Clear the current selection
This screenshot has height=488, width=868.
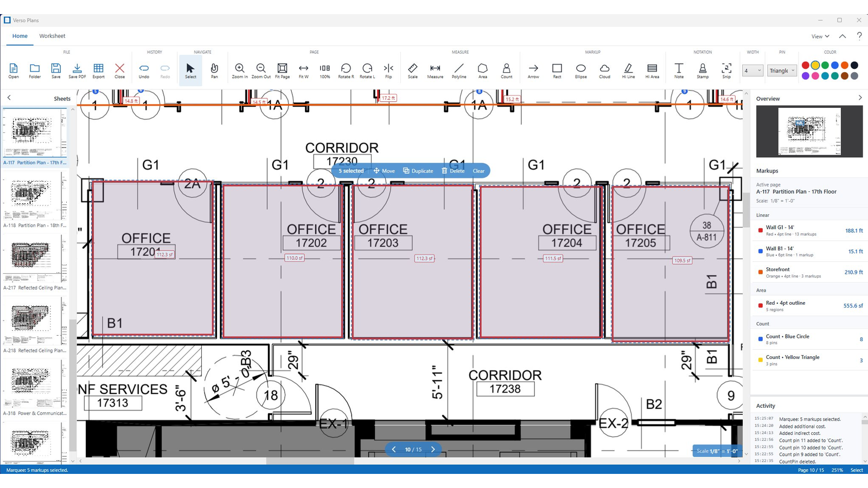[x=478, y=171]
